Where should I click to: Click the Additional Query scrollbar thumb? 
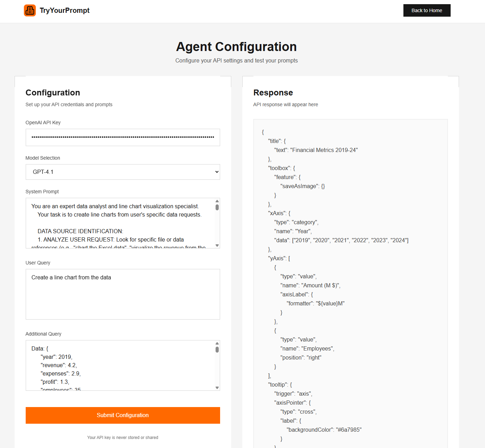217,349
